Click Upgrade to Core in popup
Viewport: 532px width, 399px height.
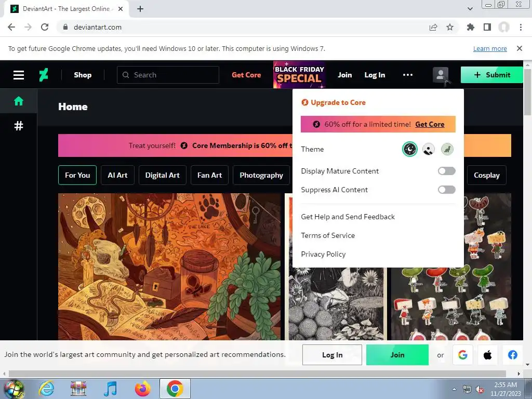pyautogui.click(x=334, y=102)
